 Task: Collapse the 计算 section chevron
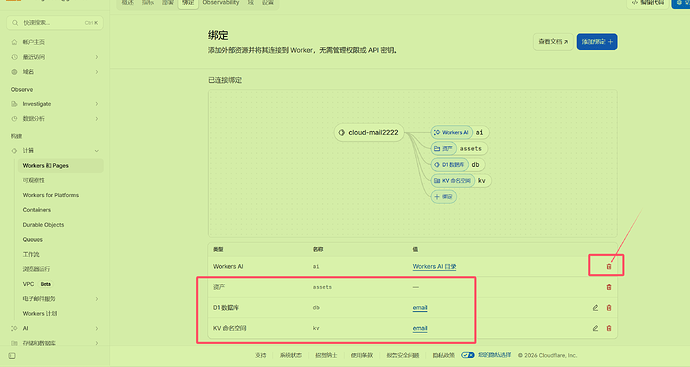[96, 150]
